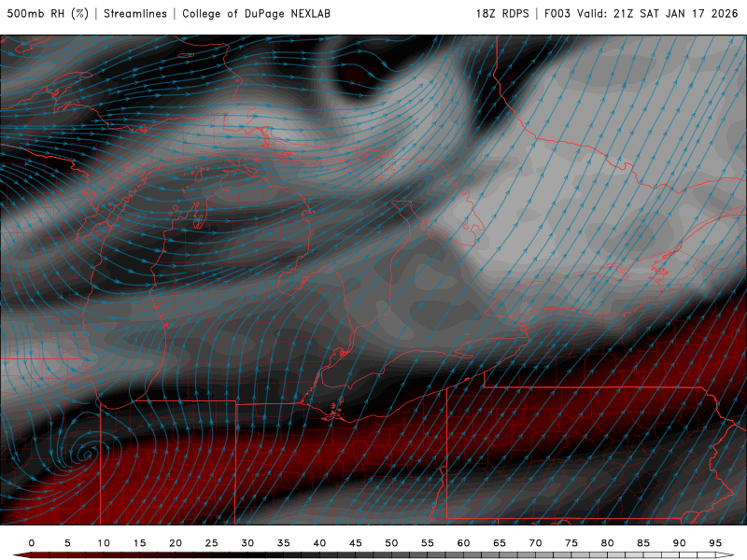
Task: Select the colorbar value "35"
Action: coord(284,543)
